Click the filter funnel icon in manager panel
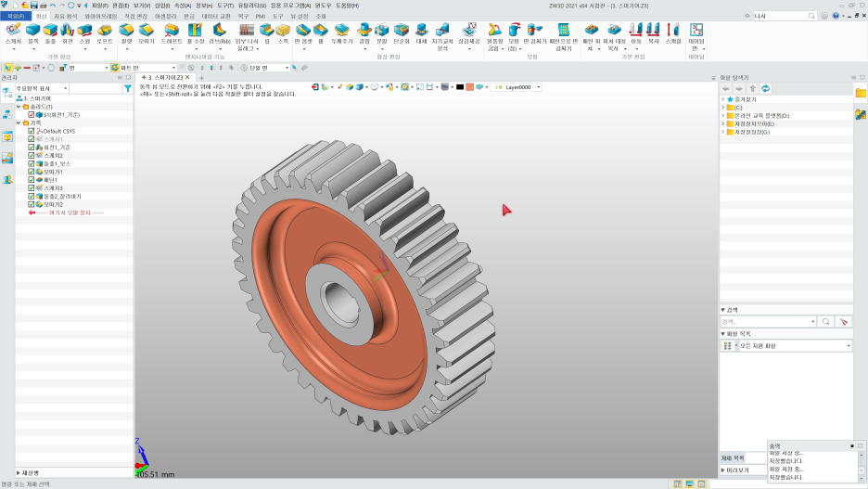This screenshot has height=489, width=868. click(128, 88)
